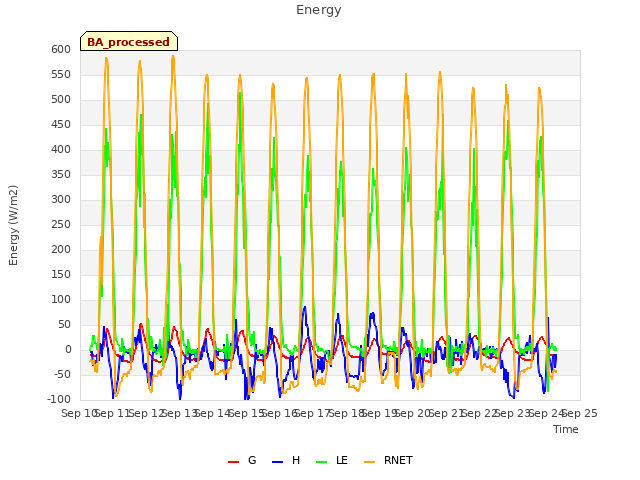Click the green LE legend swatch
Viewport: 640px width, 480px height.
(322, 462)
